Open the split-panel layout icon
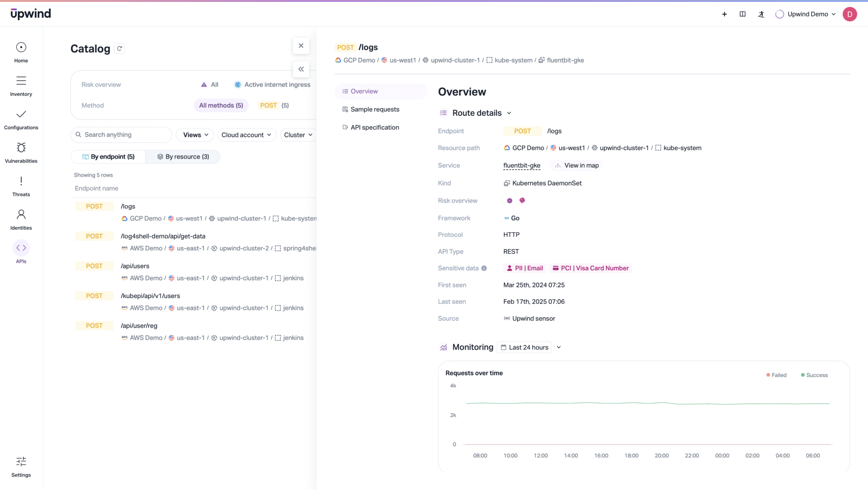Image resolution: width=868 pixels, height=490 pixels. (743, 14)
